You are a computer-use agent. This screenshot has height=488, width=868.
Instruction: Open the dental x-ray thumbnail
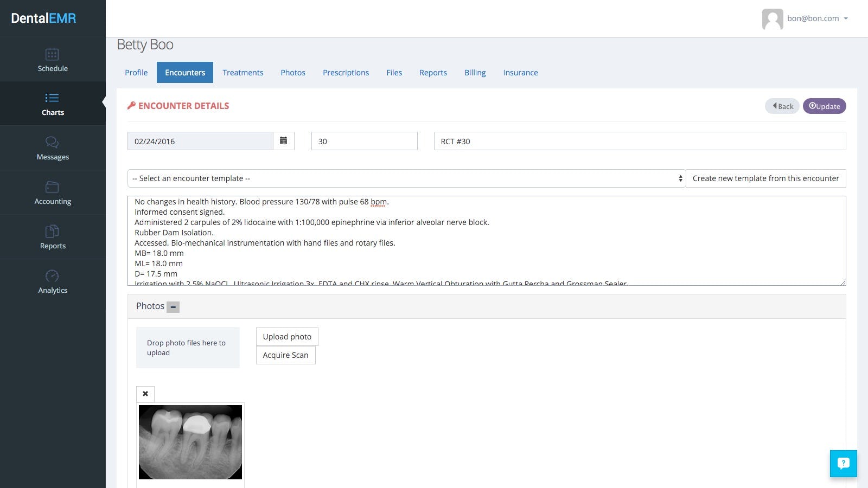pyautogui.click(x=190, y=441)
